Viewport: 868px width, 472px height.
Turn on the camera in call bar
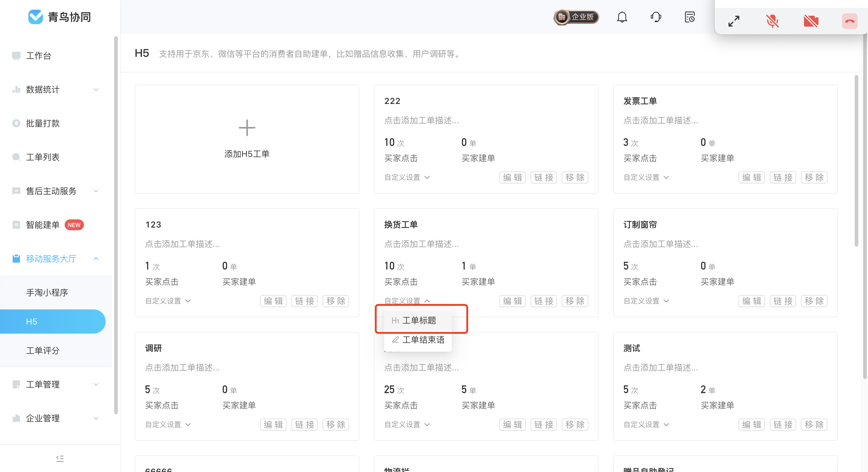[x=811, y=21]
